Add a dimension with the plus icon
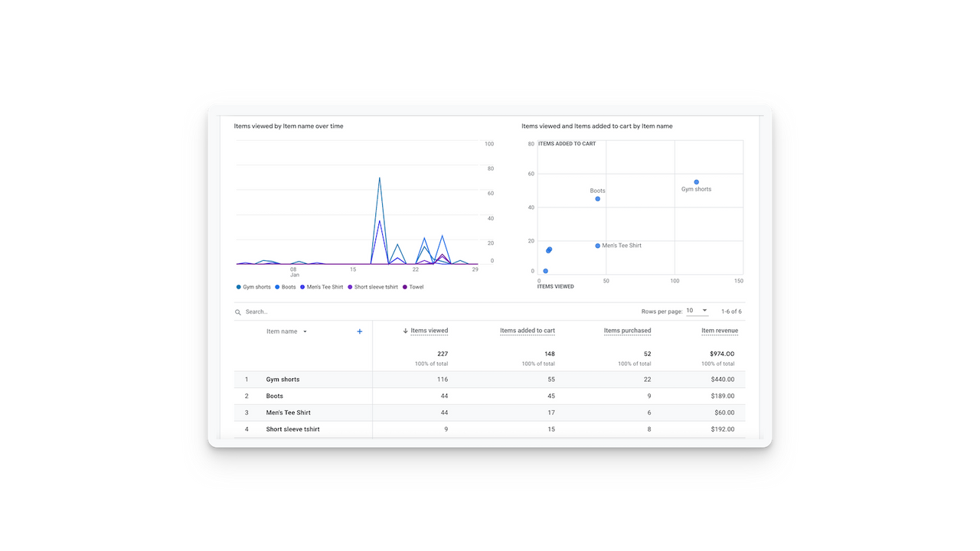The height and width of the screenshot is (551, 980). tap(360, 331)
